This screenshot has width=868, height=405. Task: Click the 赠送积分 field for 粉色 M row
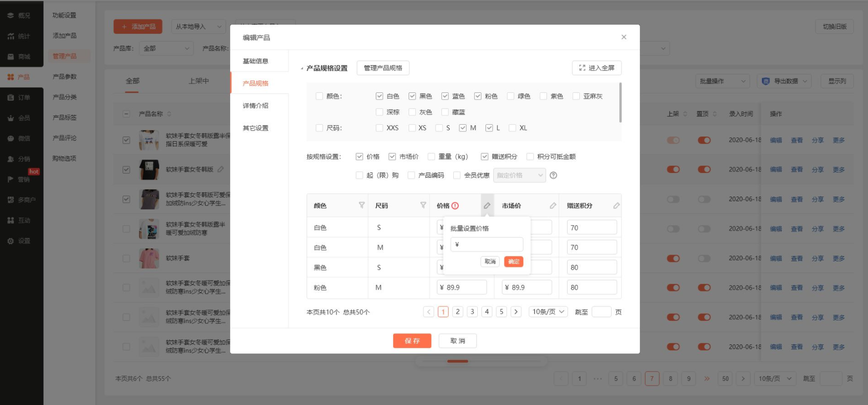[x=592, y=287]
